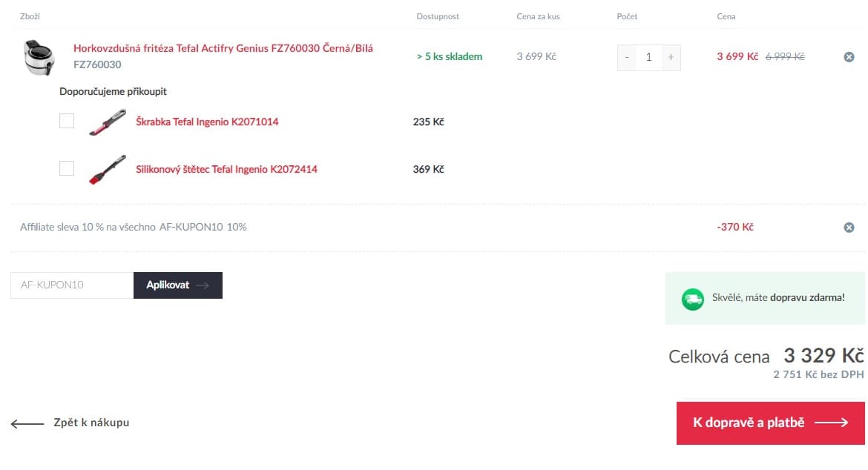
Task: Apply the coupon with Aplikovat button
Action: point(178,285)
